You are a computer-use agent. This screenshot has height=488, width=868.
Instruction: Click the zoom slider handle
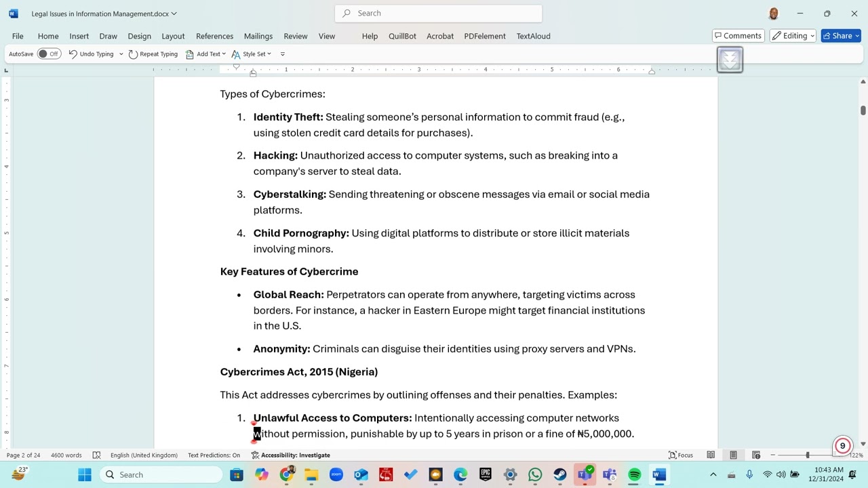tap(808, 455)
